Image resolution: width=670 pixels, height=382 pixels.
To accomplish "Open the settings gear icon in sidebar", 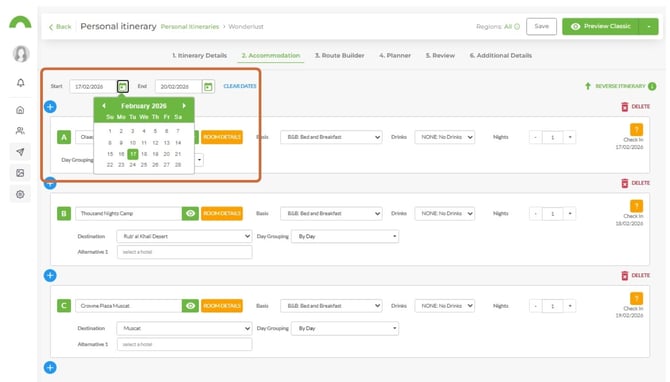I will coord(20,194).
